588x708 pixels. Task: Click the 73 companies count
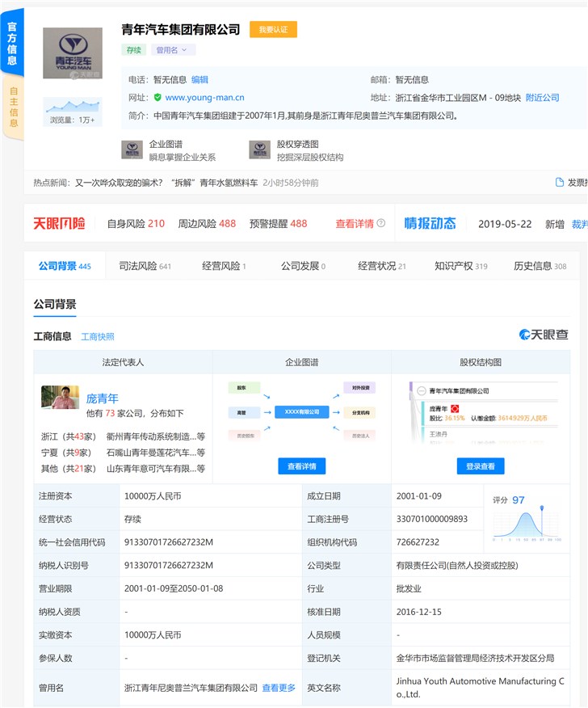[x=110, y=414]
